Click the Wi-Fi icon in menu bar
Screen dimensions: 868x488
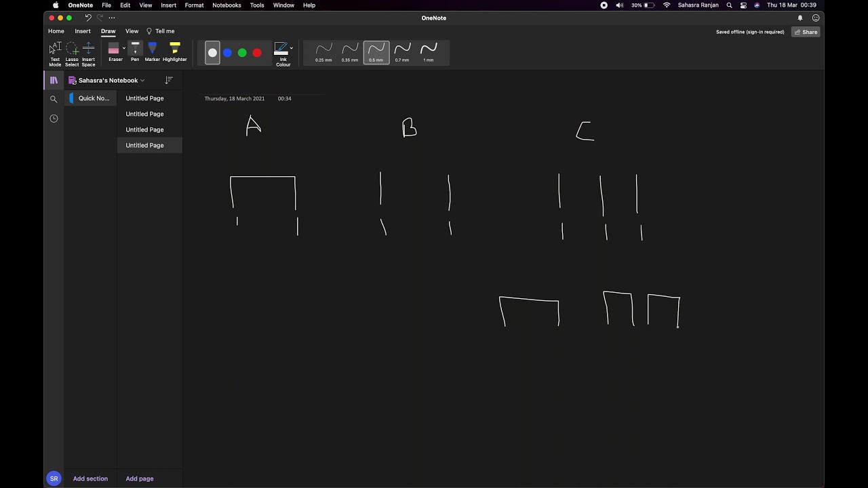pyautogui.click(x=667, y=5)
